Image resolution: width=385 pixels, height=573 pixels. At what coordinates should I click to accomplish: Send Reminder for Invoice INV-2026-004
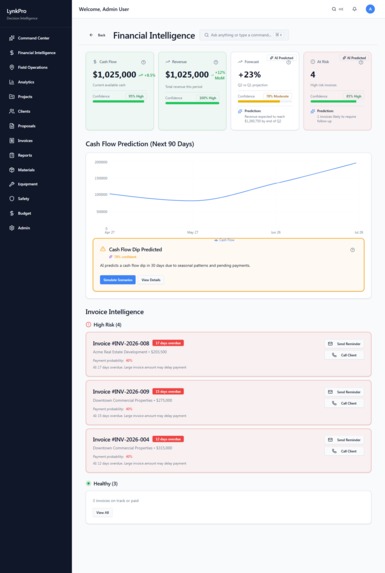pos(344,440)
